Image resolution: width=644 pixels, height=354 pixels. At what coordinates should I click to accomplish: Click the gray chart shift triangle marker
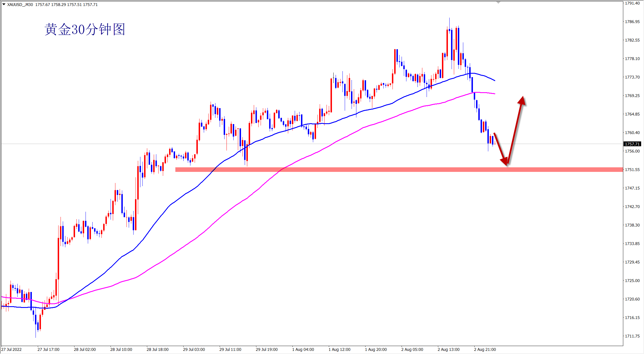pos(498,3)
